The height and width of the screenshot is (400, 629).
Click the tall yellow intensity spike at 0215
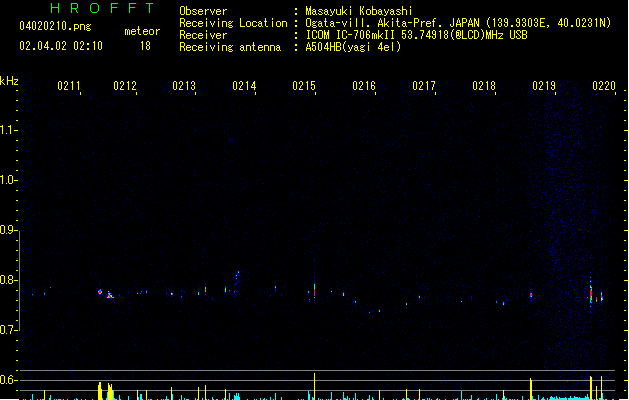click(x=314, y=386)
